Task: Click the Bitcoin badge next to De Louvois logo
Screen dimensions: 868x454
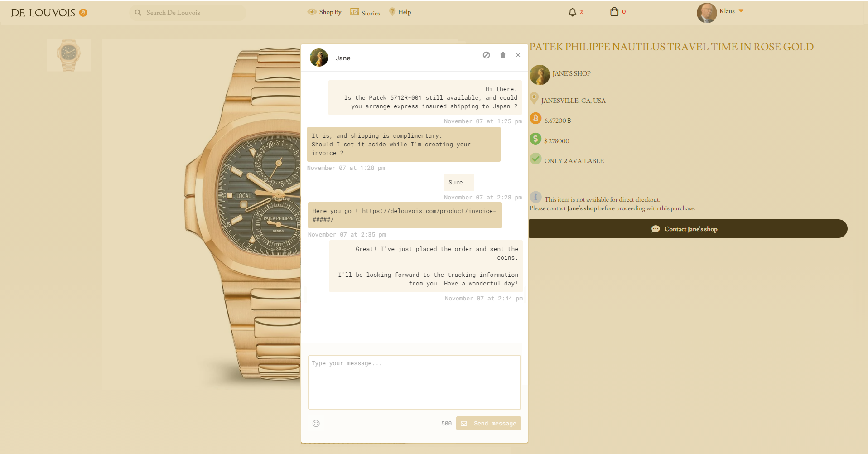Action: [x=83, y=13]
